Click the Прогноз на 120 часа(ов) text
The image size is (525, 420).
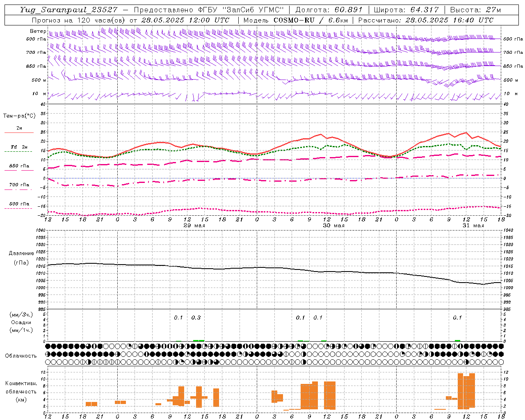pyautogui.click(x=79, y=20)
